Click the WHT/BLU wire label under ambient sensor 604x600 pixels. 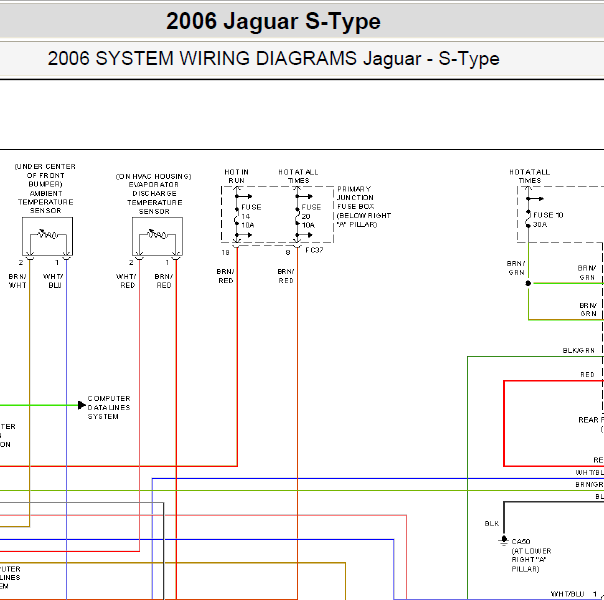[x=53, y=281]
